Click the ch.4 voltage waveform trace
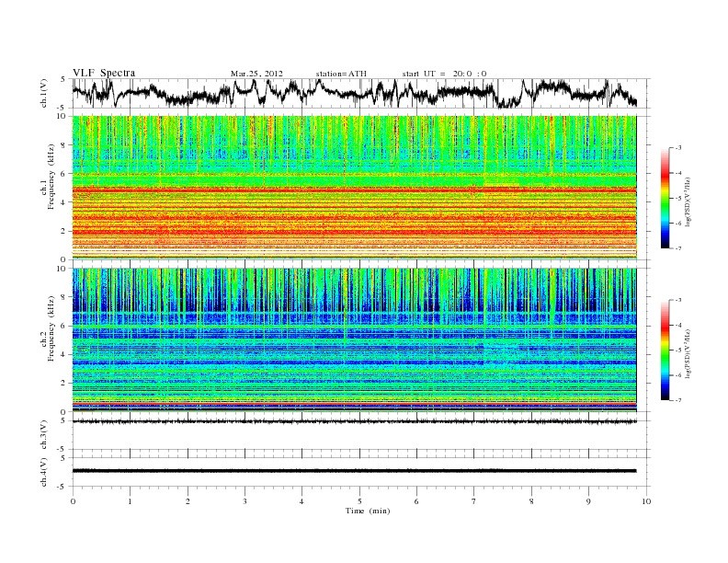728x563 pixels. pos(354,471)
